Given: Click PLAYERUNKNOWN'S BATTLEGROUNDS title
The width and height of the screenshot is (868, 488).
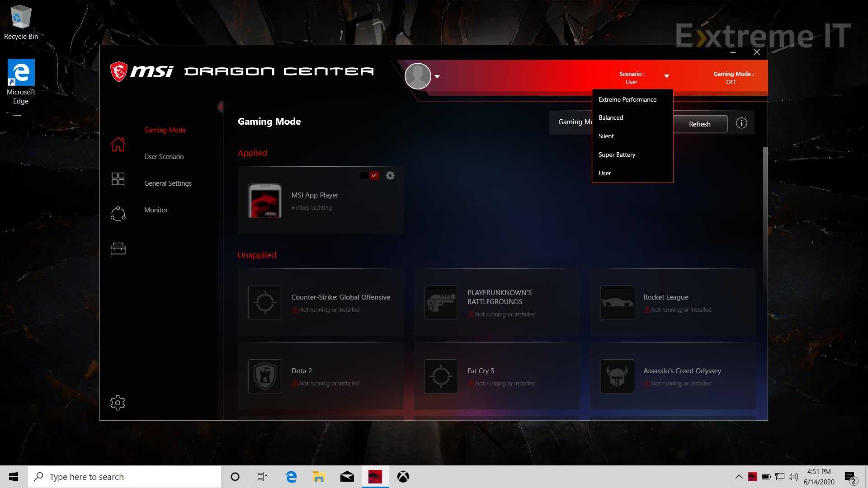Looking at the screenshot, I should pos(500,297).
